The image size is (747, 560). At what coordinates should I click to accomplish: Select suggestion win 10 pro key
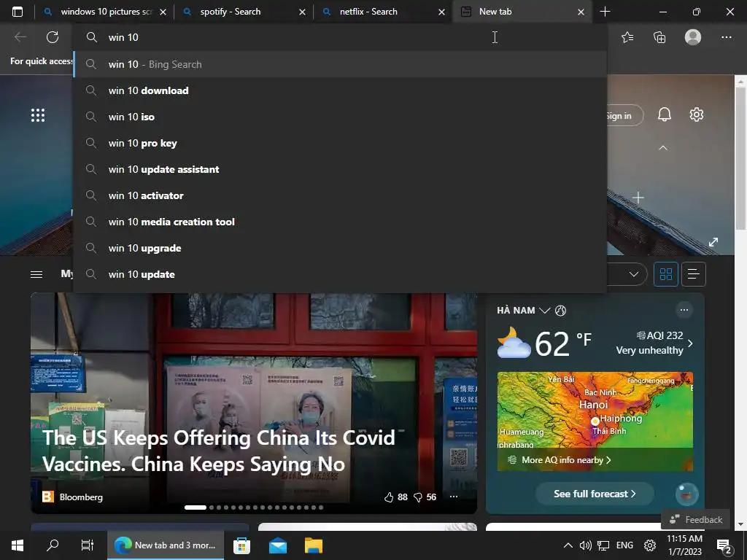click(x=340, y=143)
